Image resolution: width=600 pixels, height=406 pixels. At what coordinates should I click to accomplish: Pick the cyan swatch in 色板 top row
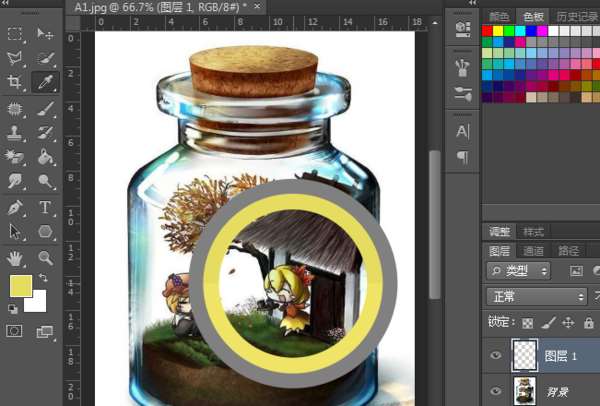520,31
